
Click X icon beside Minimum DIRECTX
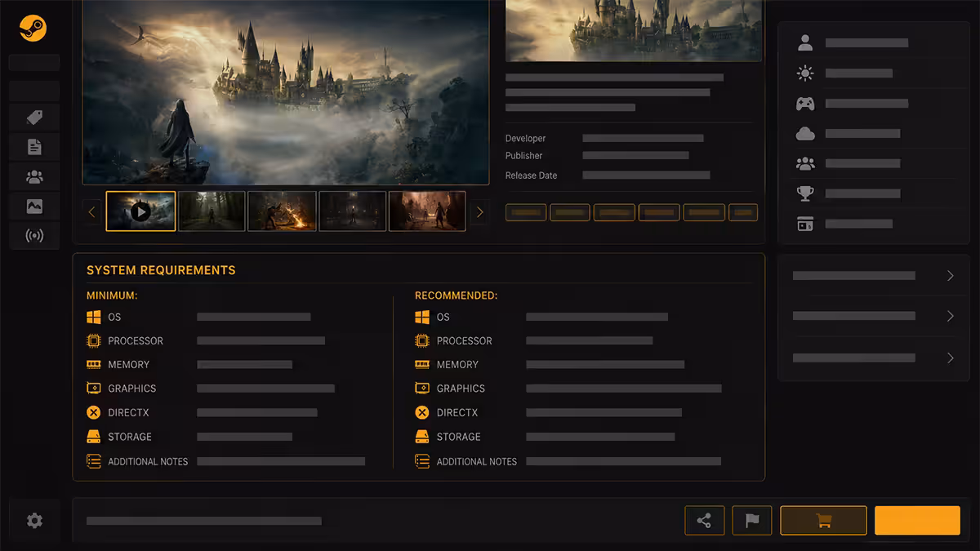[x=93, y=412]
